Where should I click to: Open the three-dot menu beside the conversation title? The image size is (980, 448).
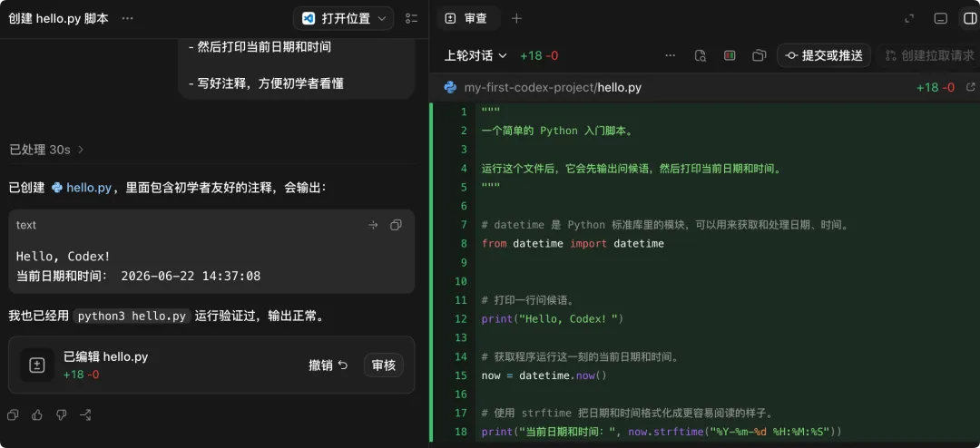[128, 18]
